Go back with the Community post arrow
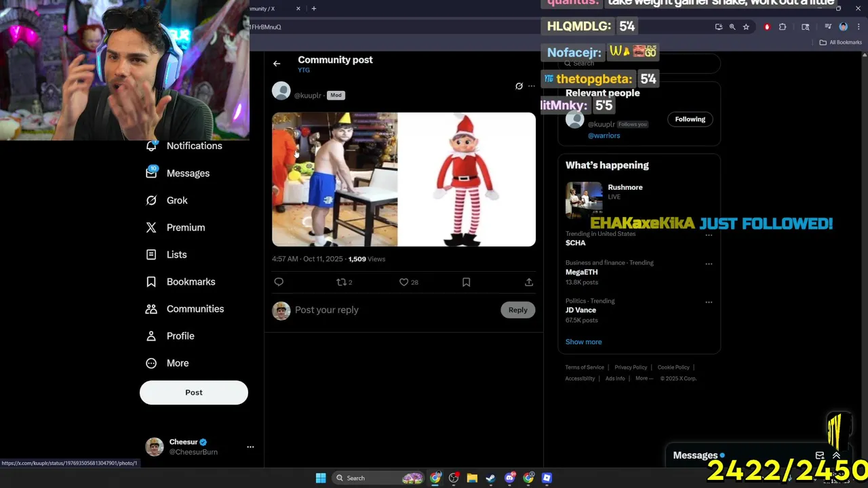Image resolution: width=868 pixels, height=488 pixels. click(x=277, y=64)
